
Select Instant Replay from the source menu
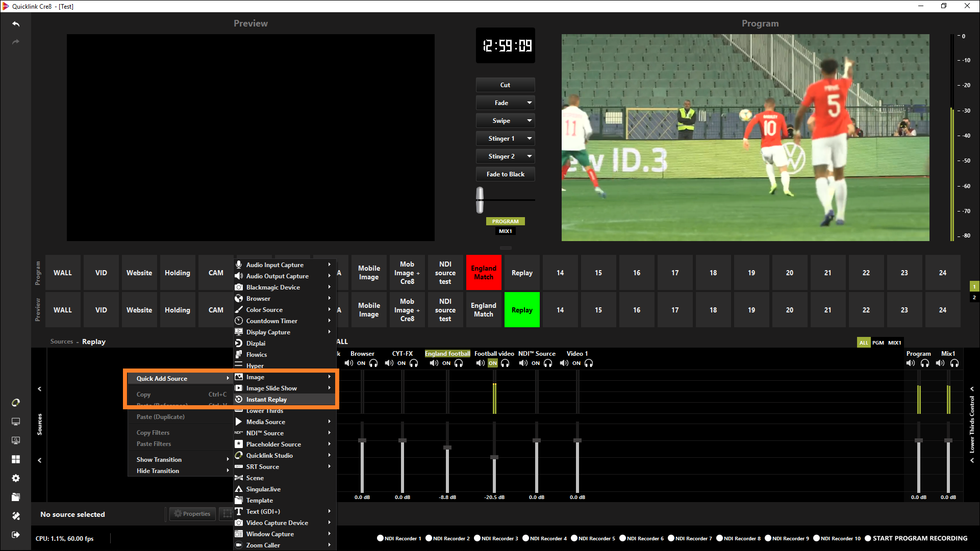266,400
